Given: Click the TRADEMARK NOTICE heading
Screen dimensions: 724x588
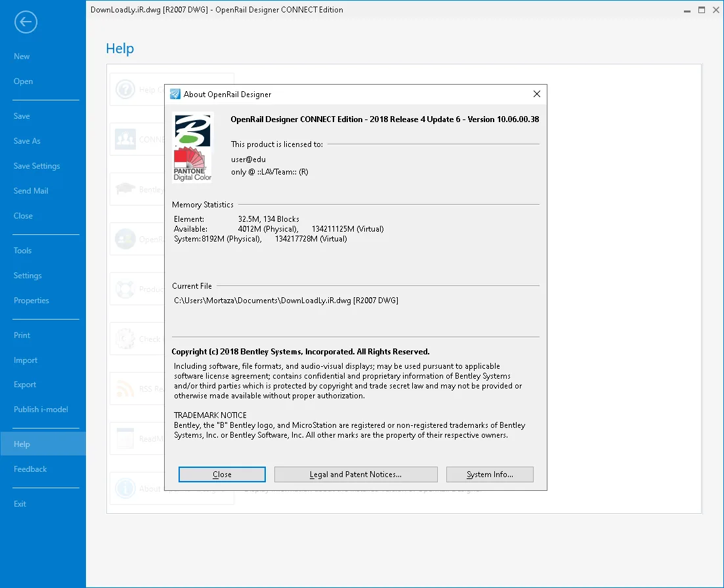Looking at the screenshot, I should 210,415.
